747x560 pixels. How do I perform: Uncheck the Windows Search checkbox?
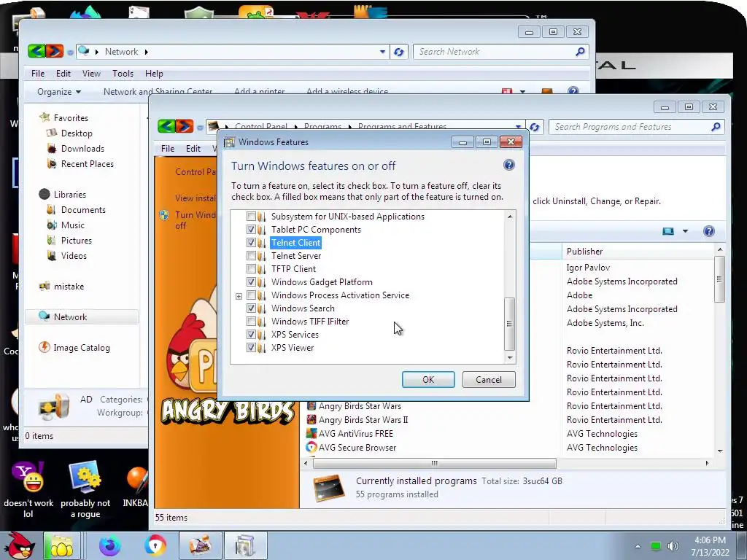pos(251,308)
